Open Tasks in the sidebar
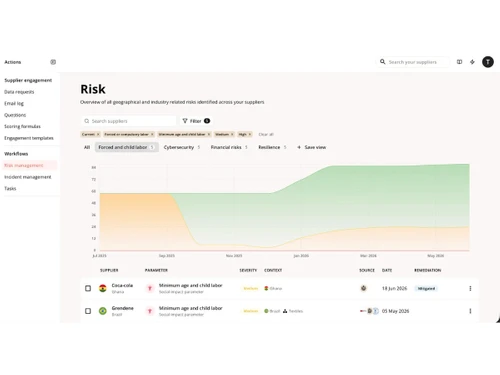 (x=10, y=188)
